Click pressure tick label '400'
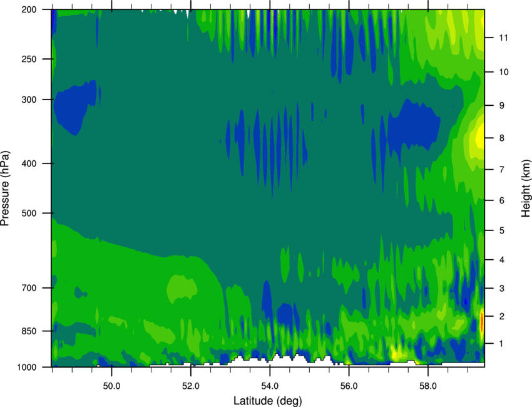 [29, 163]
